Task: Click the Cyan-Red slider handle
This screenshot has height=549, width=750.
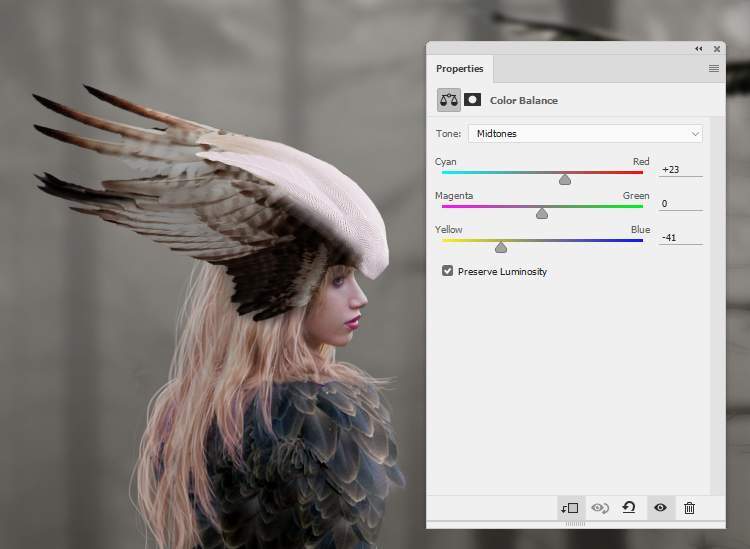Action: point(565,180)
